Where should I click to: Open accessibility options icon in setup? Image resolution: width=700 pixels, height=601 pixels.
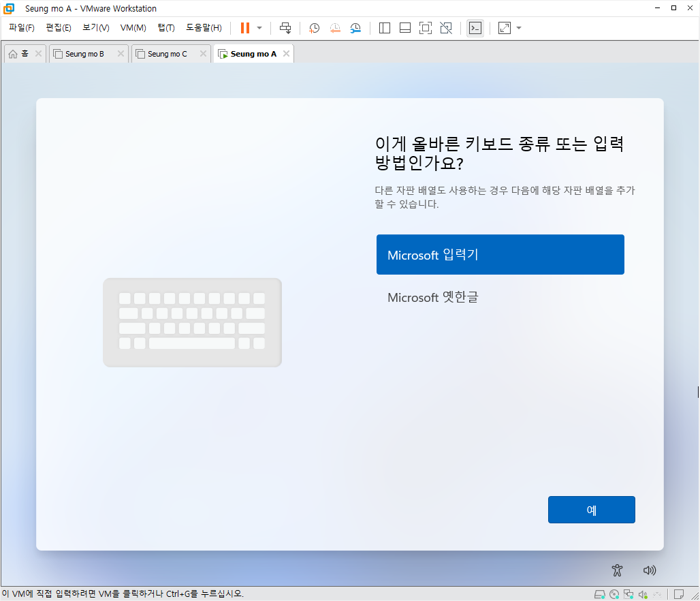617,570
